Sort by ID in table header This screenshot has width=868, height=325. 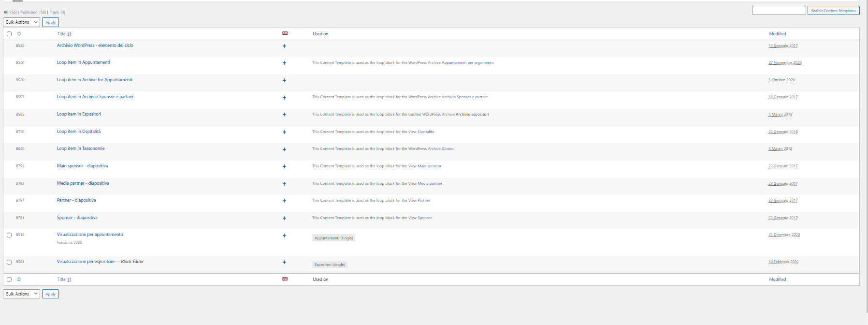[18, 34]
